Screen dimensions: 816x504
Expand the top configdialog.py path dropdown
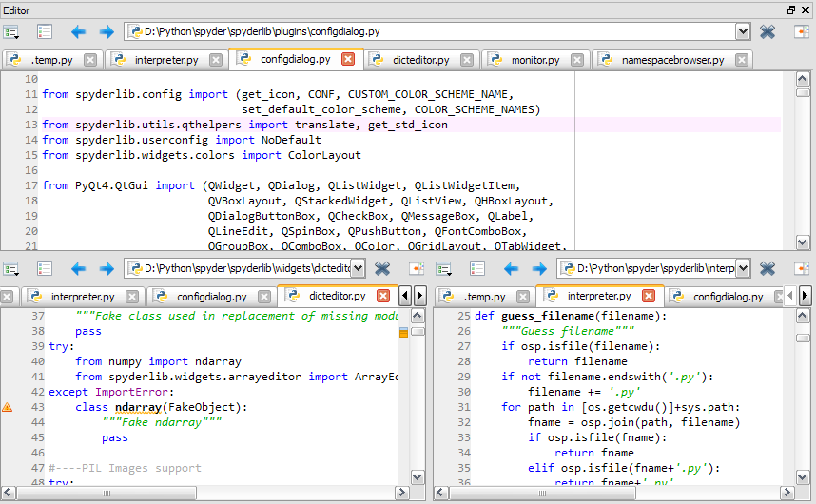[x=743, y=32]
